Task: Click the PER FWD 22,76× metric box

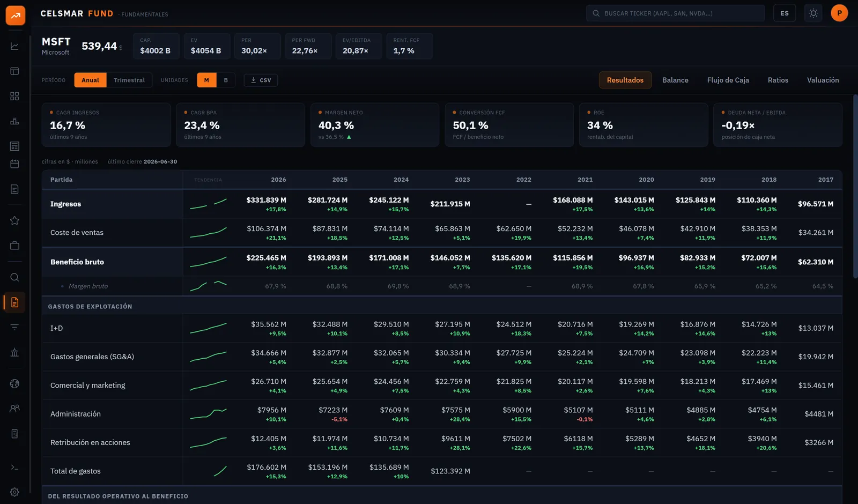Action: pos(308,46)
